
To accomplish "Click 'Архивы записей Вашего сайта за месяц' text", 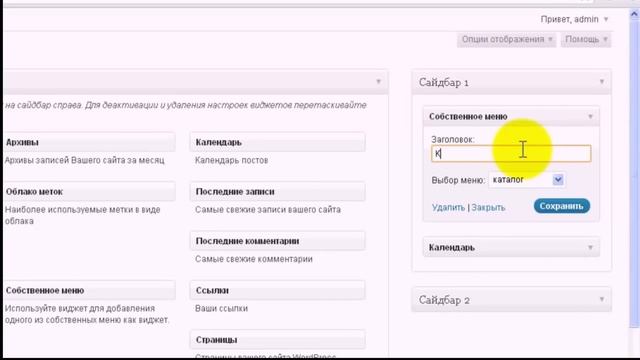I will click(x=84, y=160).
